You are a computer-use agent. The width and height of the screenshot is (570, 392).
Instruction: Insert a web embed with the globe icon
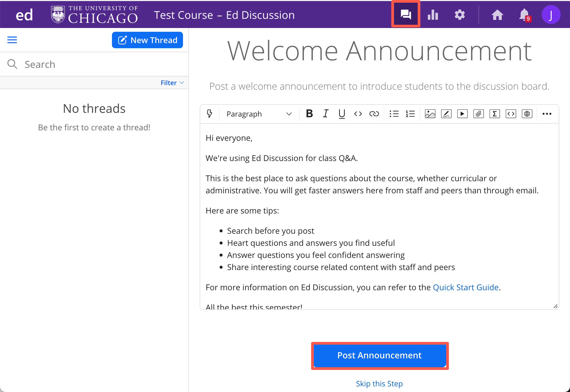pyautogui.click(x=527, y=114)
